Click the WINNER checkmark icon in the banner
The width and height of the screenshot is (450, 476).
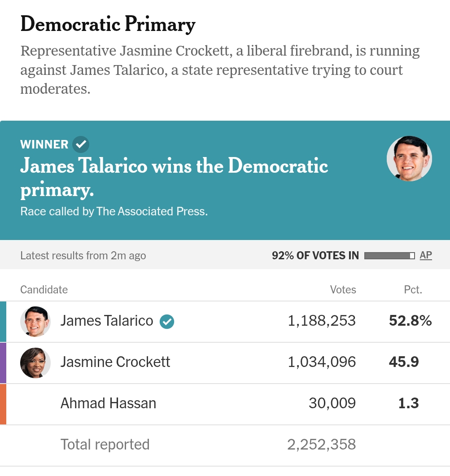coord(81,144)
